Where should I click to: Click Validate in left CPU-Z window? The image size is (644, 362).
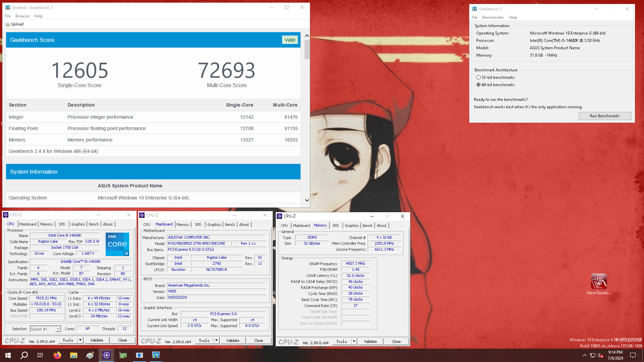(x=97, y=340)
